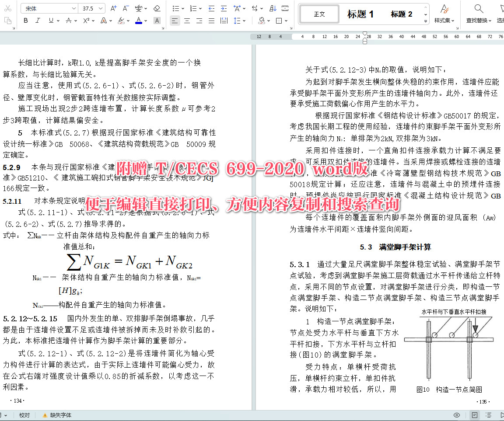The width and height of the screenshot is (504, 421).
Task: Enable eye protection mode in status bar
Action: pyautogui.click(x=457, y=415)
